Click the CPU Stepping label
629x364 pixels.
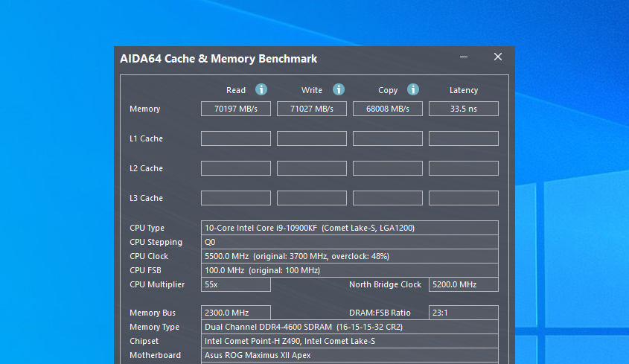tap(156, 242)
